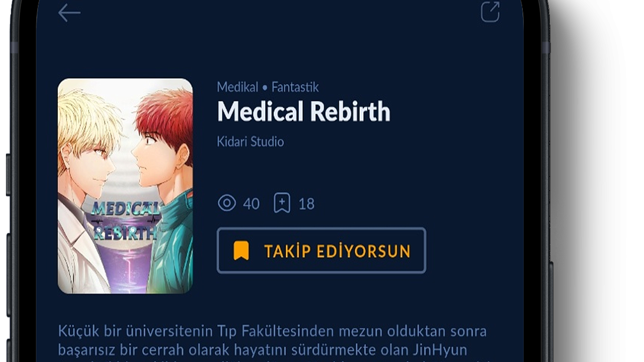
Task: Open the share icon at top right
Action: tap(490, 12)
